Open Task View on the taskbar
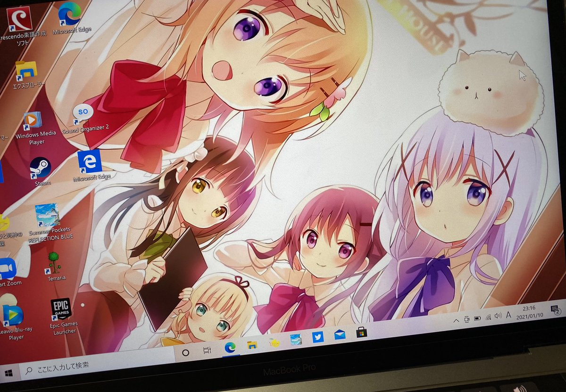This screenshot has height=392, width=566. click(207, 350)
